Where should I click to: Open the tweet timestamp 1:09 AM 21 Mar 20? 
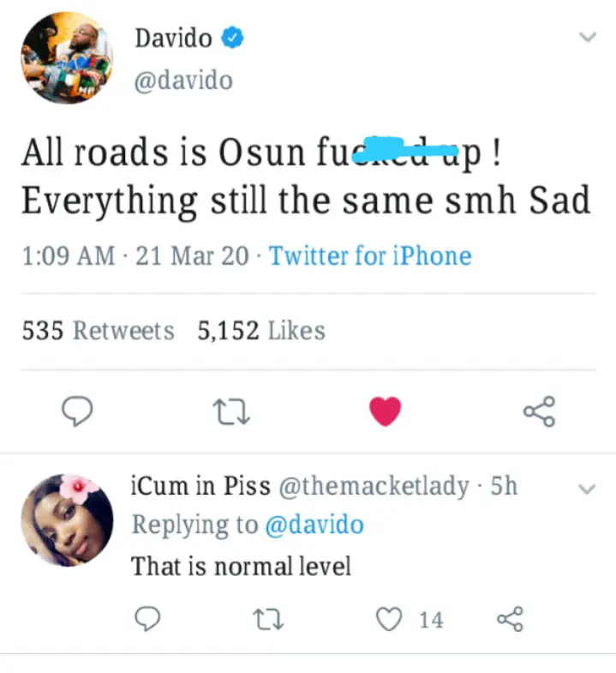tap(135, 255)
